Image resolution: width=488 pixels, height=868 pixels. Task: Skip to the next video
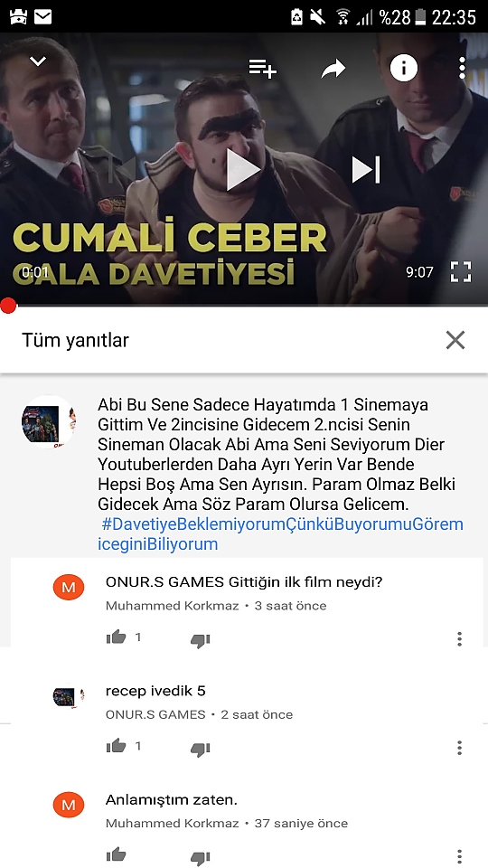366,169
